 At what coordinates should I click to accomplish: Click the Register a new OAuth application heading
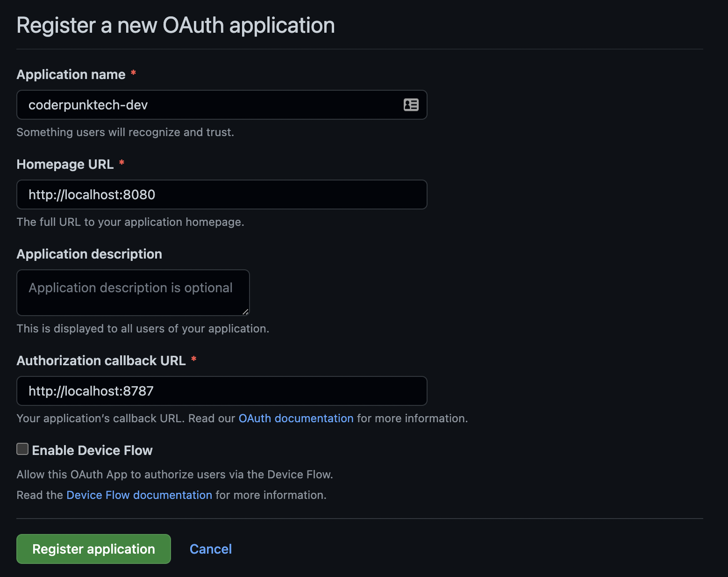click(176, 25)
